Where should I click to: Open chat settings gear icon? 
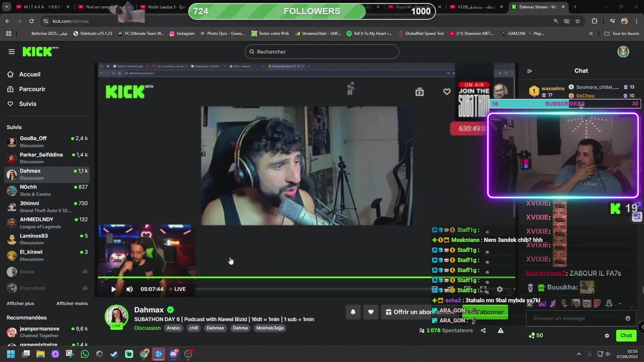coord(607,335)
